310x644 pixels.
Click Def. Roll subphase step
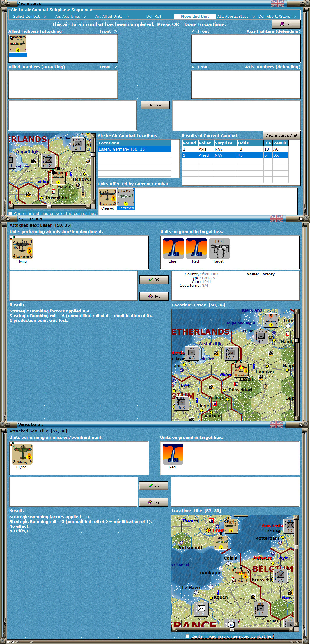(154, 17)
